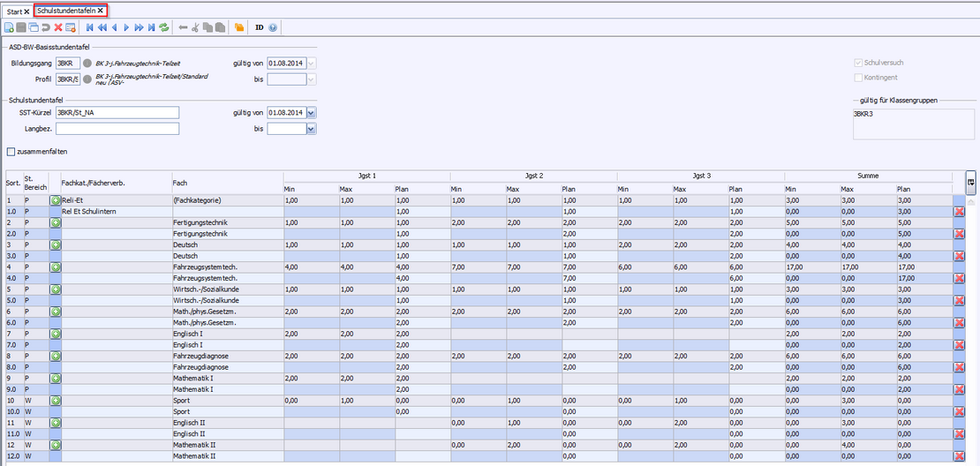Click green plus icon in Fertigungstechnik row
Screen dimensions: 980x466
(55, 223)
